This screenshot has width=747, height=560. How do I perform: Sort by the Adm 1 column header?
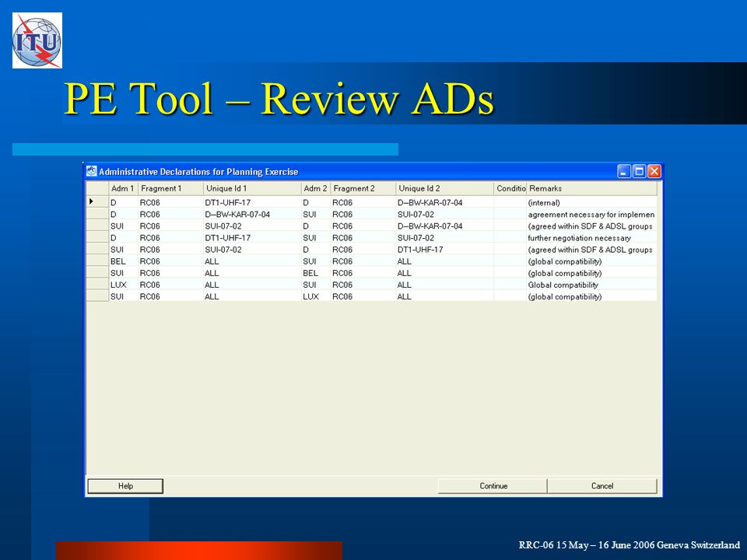pyautogui.click(x=123, y=188)
